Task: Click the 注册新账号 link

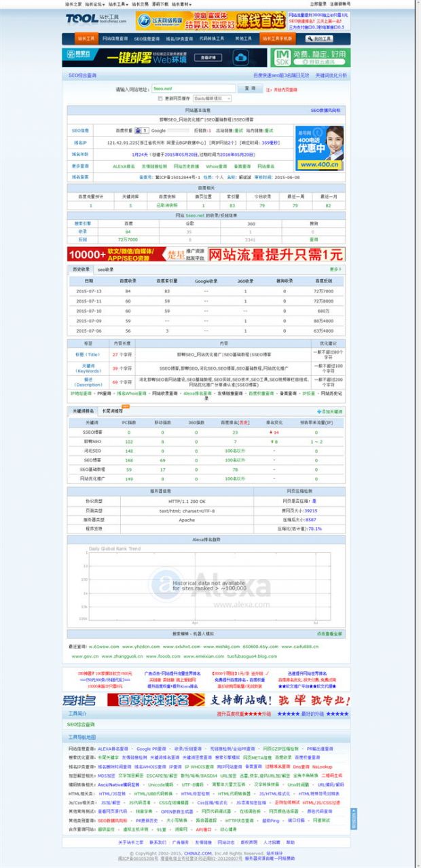Action: 340,4
